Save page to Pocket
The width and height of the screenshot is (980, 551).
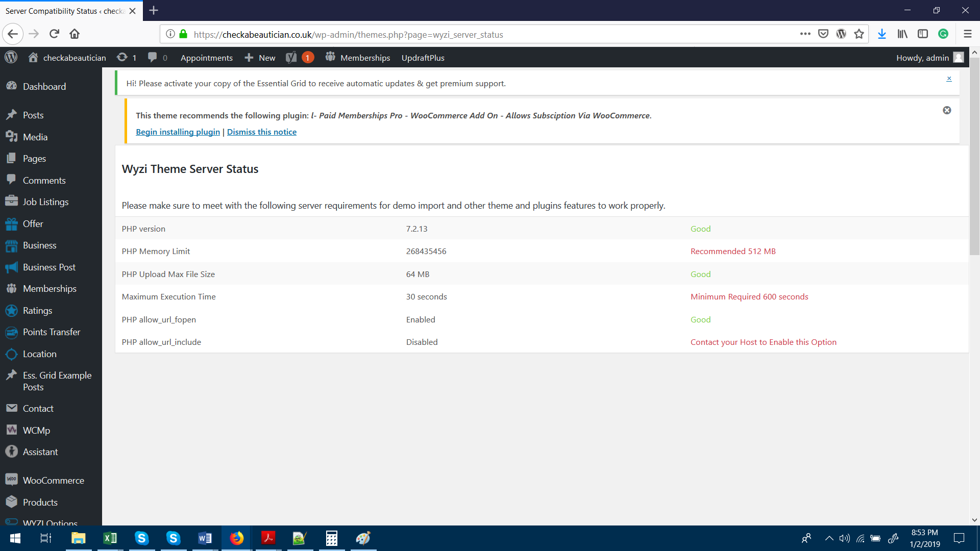[823, 34]
